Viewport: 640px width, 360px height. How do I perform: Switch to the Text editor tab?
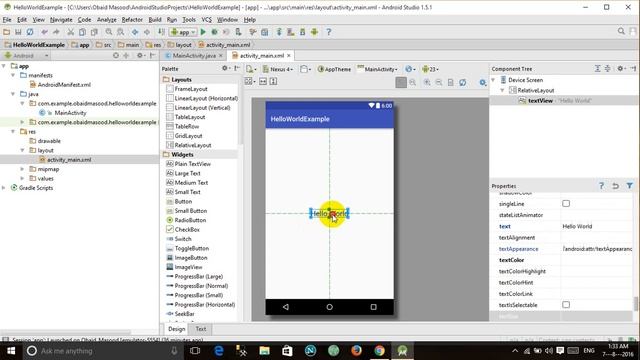click(x=200, y=329)
